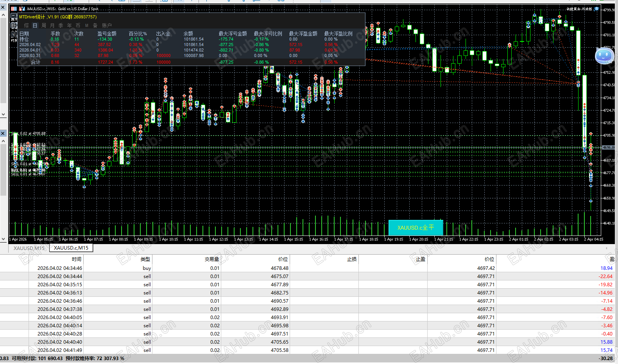This screenshot has width=618, height=364.
Task: Click the XAUUSD.c全平 close-all button
Action: pyautogui.click(x=416, y=228)
